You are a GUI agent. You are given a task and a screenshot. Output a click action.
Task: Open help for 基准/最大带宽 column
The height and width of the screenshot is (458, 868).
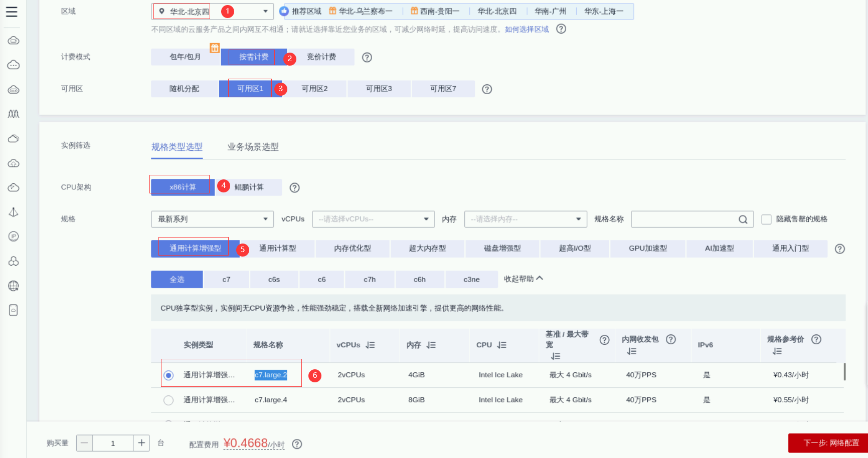tap(605, 340)
